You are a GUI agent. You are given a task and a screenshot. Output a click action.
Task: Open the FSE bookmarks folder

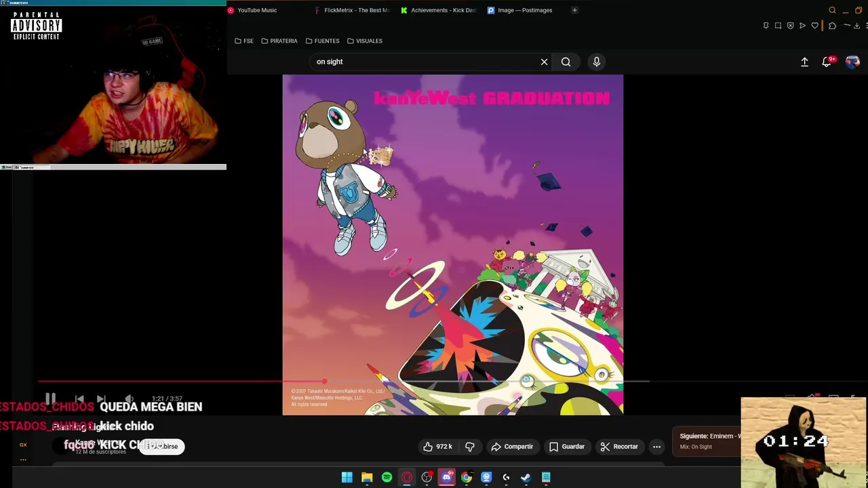click(x=244, y=41)
